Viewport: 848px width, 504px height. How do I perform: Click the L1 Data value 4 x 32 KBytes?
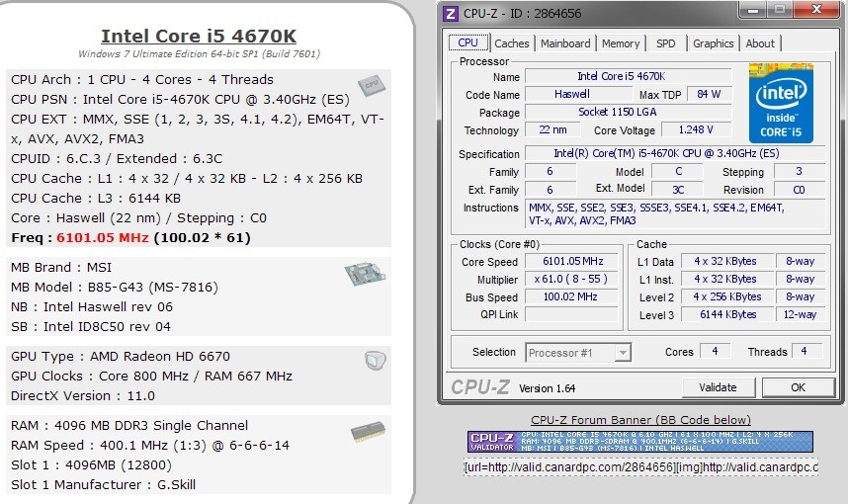click(x=727, y=261)
